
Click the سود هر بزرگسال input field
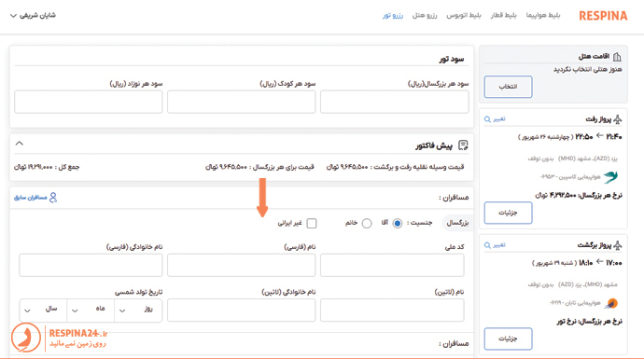coord(394,102)
